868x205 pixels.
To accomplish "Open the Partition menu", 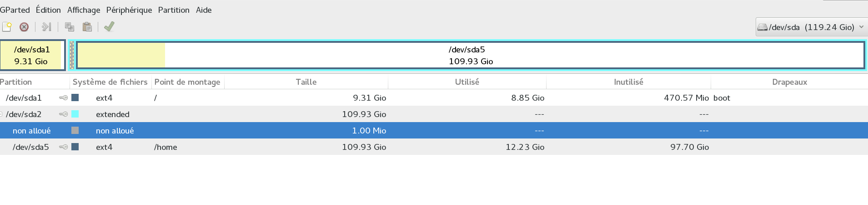I will pos(174,10).
